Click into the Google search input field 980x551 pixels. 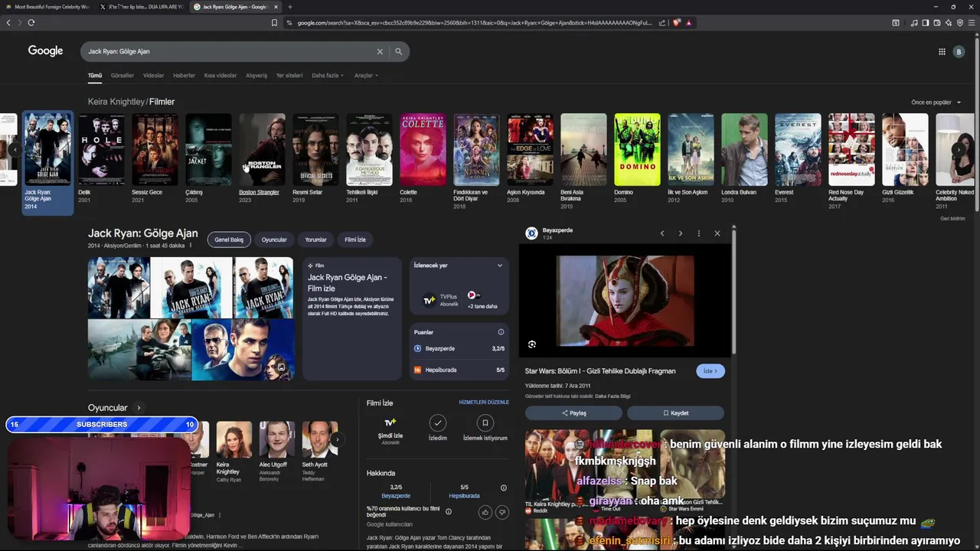click(x=230, y=51)
